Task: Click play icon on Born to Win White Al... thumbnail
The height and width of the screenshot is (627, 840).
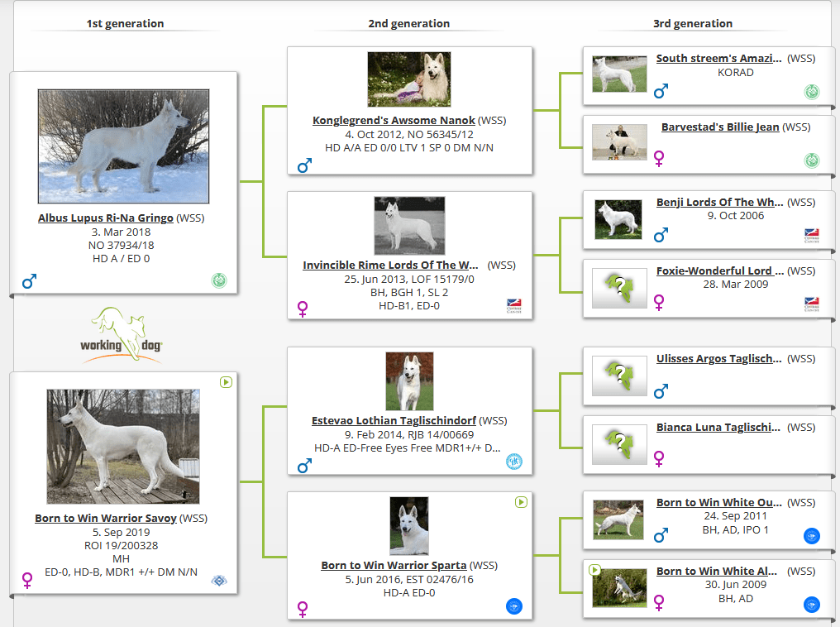Action: pyautogui.click(x=594, y=569)
